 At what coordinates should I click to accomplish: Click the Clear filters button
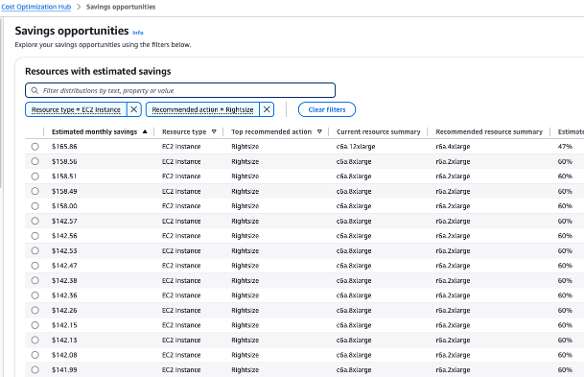click(x=327, y=110)
